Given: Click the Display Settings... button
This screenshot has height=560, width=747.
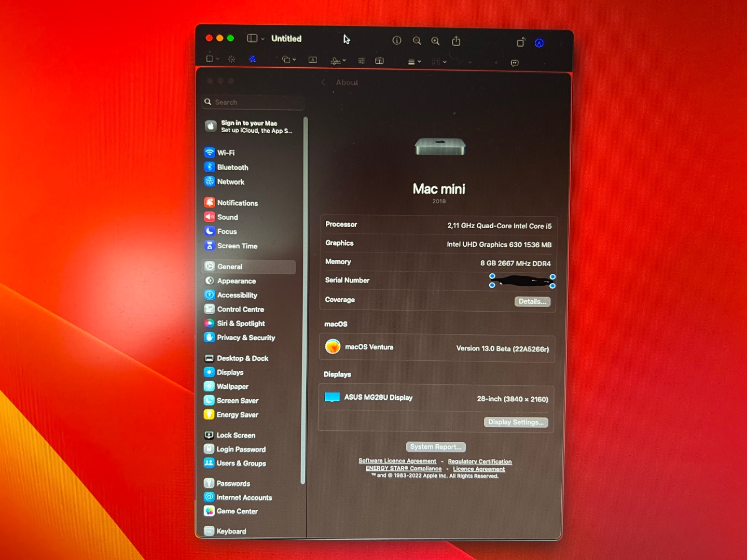Looking at the screenshot, I should pos(516,422).
